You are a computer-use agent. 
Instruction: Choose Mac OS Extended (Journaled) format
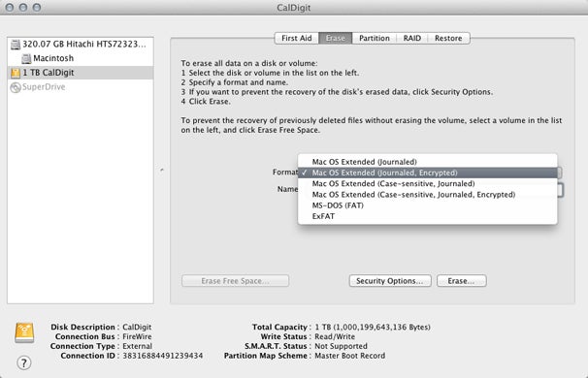click(428, 162)
